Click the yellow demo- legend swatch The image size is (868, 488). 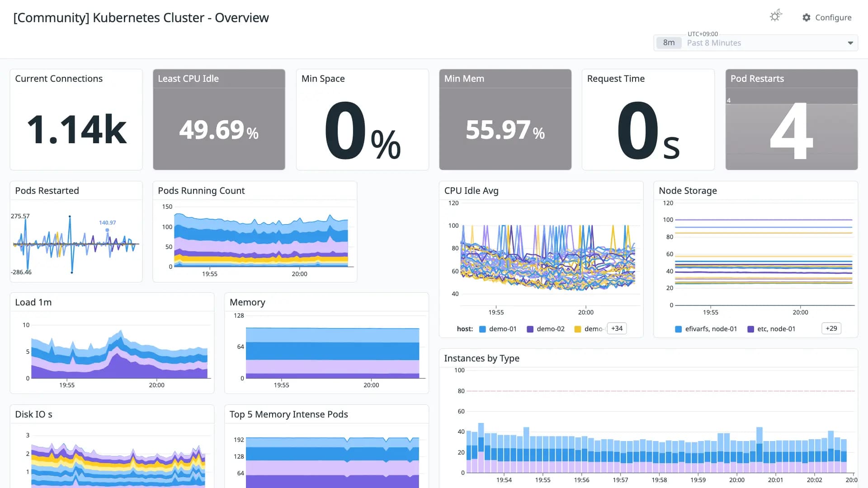coord(578,329)
